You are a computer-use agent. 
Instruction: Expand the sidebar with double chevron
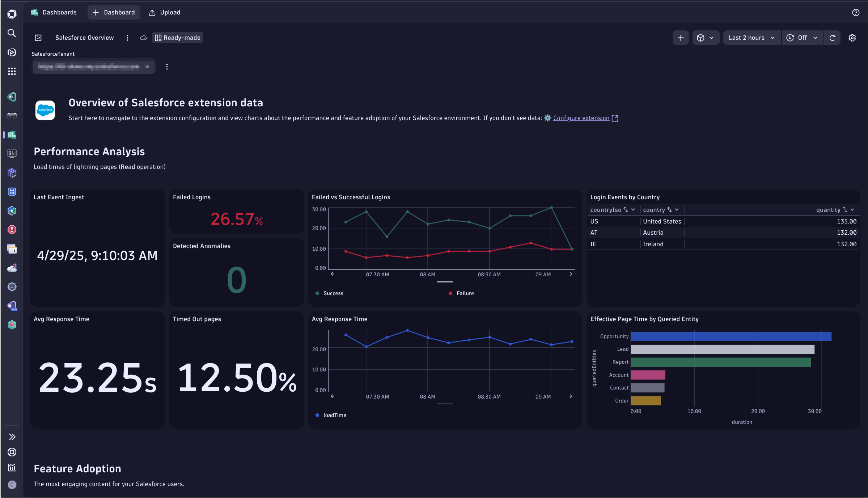point(12,437)
